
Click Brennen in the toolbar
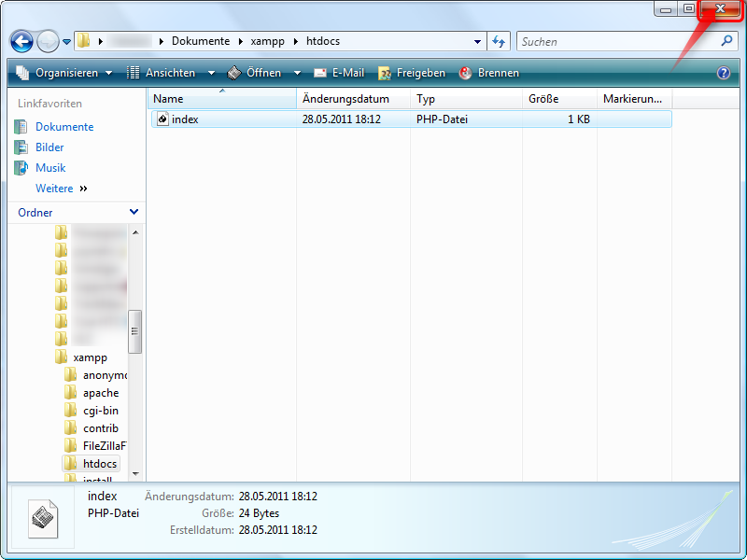[x=488, y=73]
